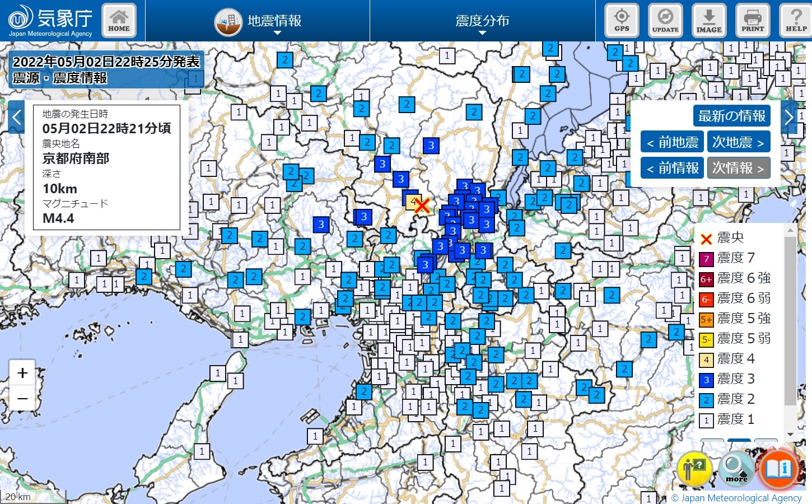Open the magnifier 'more' icon

tap(736, 469)
